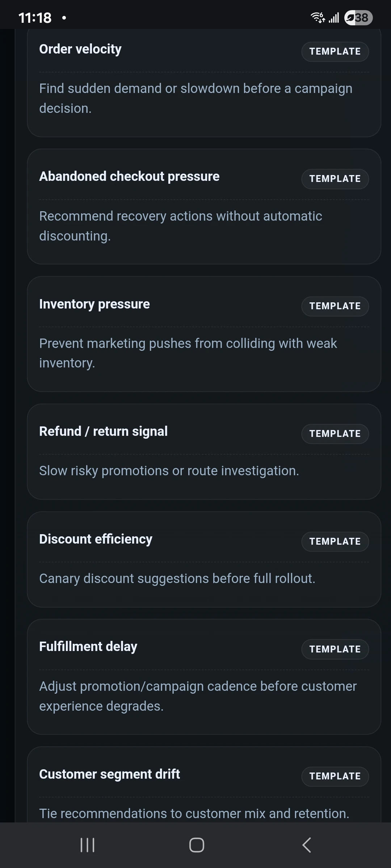Open the Refund / return signal card
The width and height of the screenshot is (391, 868).
click(103, 431)
